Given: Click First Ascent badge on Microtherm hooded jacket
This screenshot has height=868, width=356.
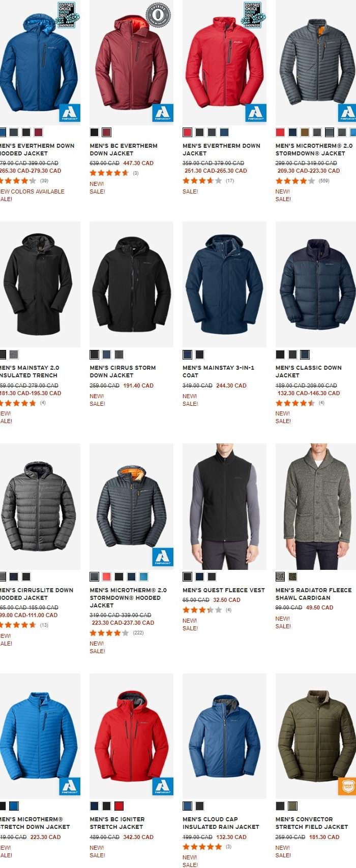Looking at the screenshot, I should [163, 557].
